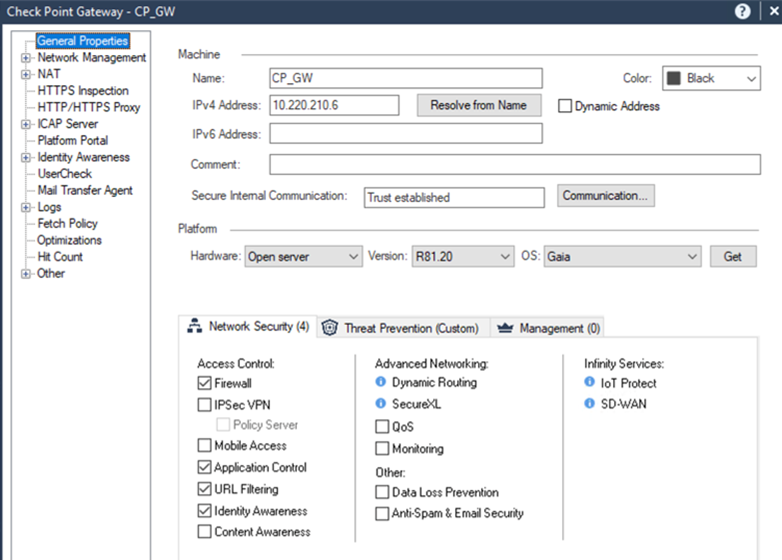Enable the IPSec VPN checkbox
This screenshot has width=782, height=560.
click(204, 404)
